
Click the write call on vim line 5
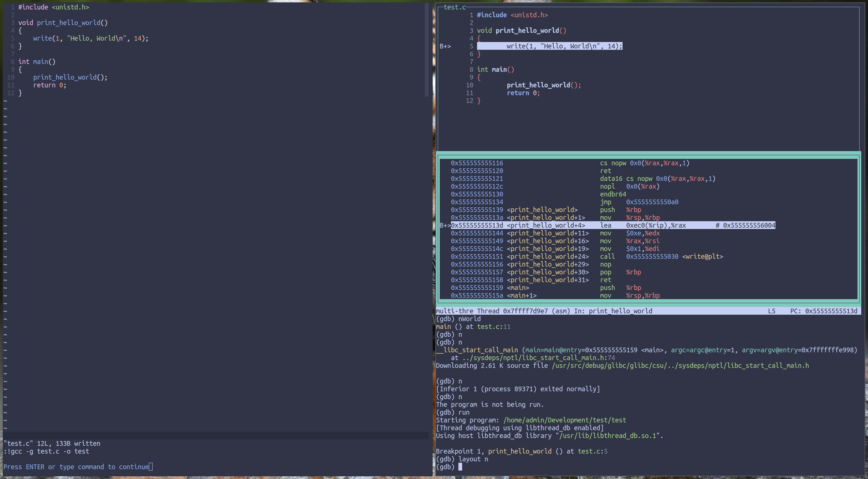(x=91, y=38)
